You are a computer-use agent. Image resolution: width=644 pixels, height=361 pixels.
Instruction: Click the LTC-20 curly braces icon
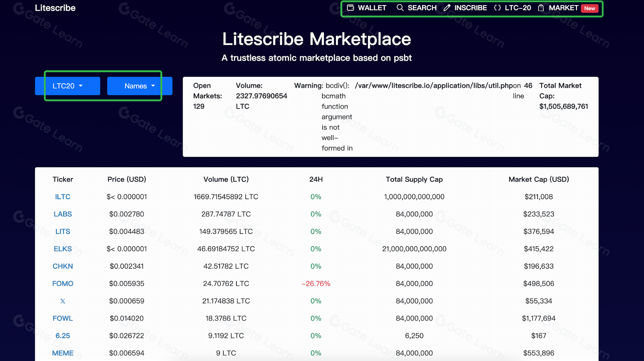click(497, 8)
